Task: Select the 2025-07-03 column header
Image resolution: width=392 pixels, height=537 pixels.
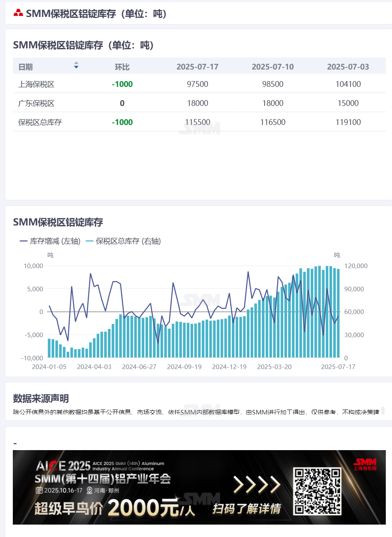Action: tap(348, 67)
